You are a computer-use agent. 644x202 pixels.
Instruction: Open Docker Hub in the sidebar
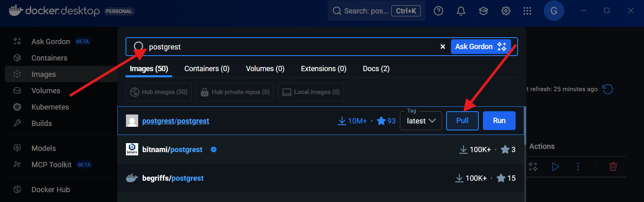[51, 189]
